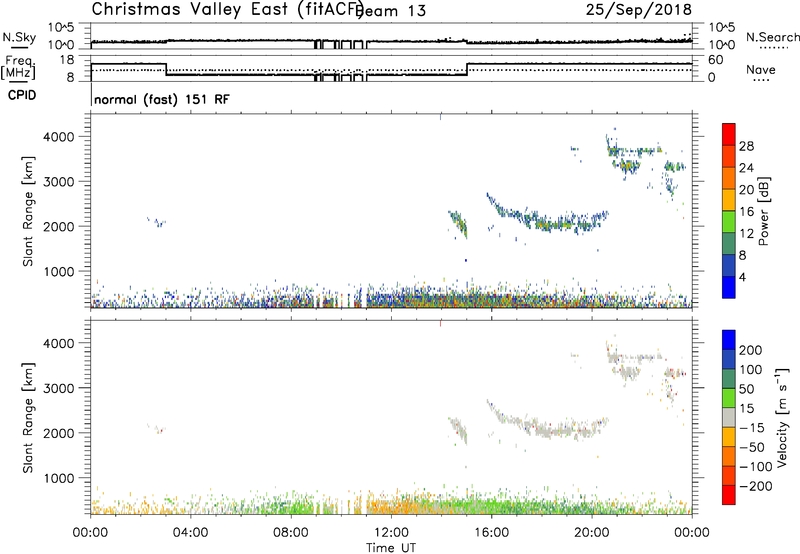This screenshot has height=554, width=800.
Task: Click the red segment of Power colorbar
Action: click(x=729, y=134)
